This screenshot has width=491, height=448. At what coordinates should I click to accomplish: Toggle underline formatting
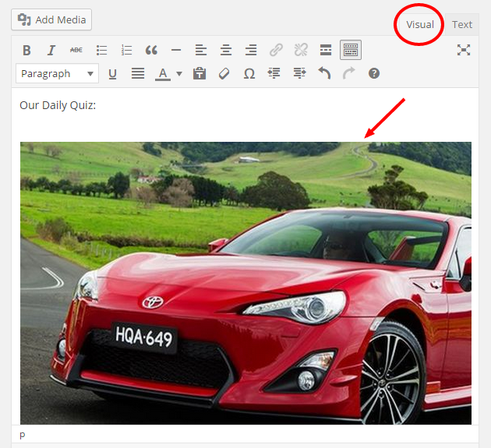point(112,74)
